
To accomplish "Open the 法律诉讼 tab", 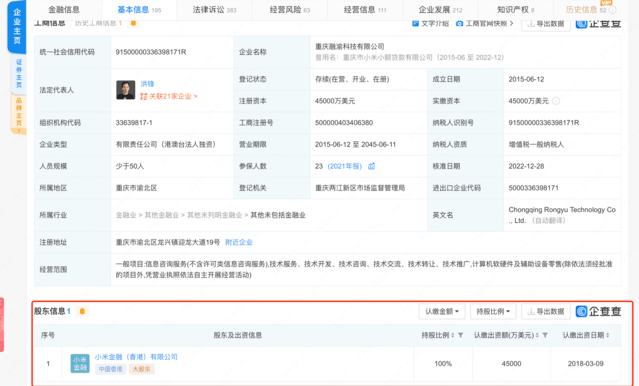I will (x=214, y=9).
